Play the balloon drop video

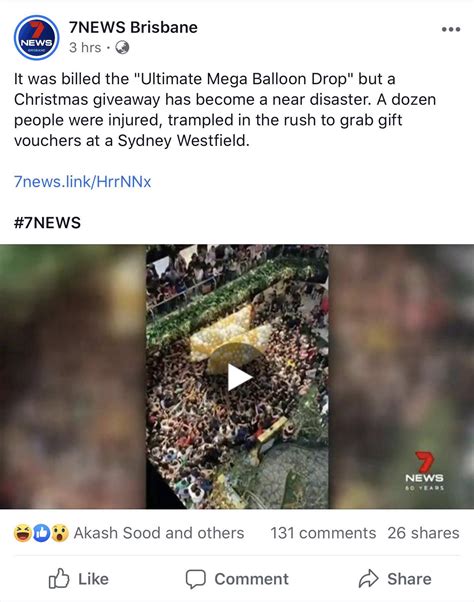coord(240,377)
